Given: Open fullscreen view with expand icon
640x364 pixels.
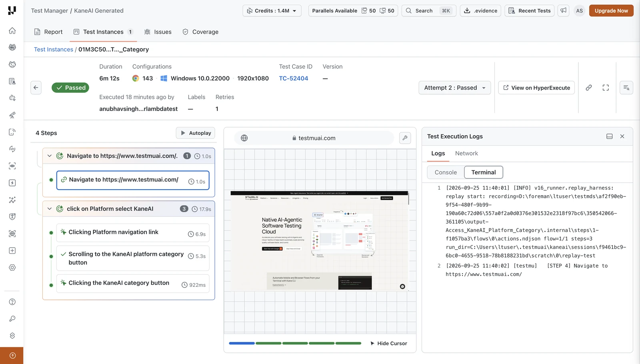Looking at the screenshot, I should click(606, 88).
